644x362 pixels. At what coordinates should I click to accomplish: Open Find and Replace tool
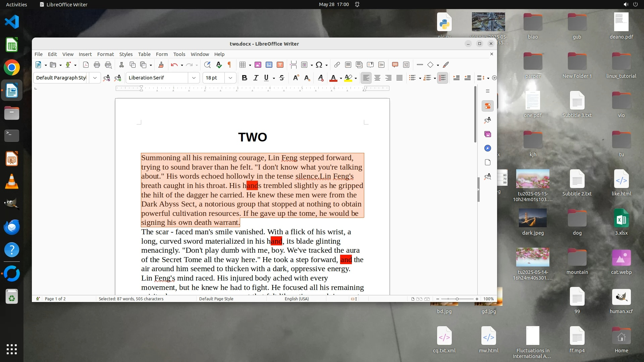pyautogui.click(x=207, y=65)
